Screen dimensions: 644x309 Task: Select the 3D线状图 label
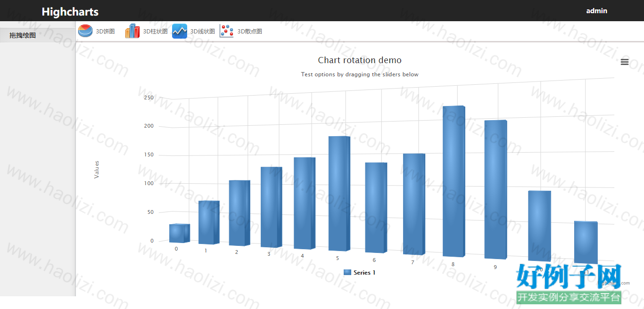click(x=202, y=32)
